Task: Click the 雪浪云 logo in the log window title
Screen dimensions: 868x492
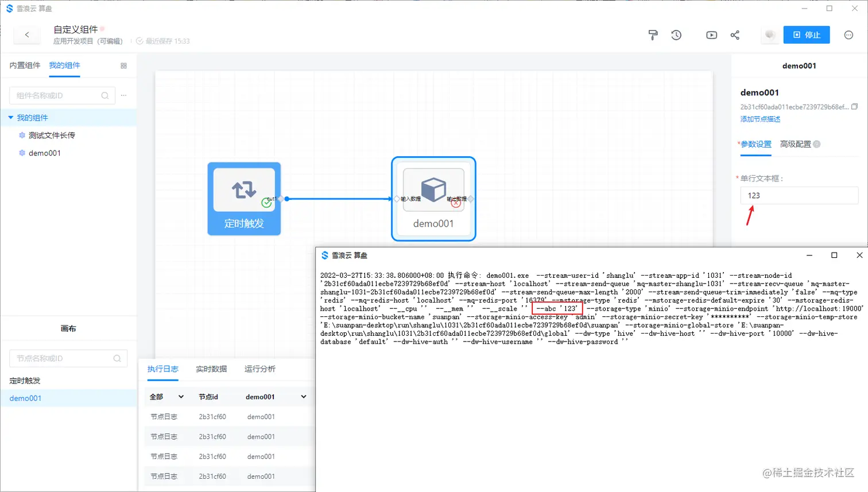Action: (x=325, y=255)
